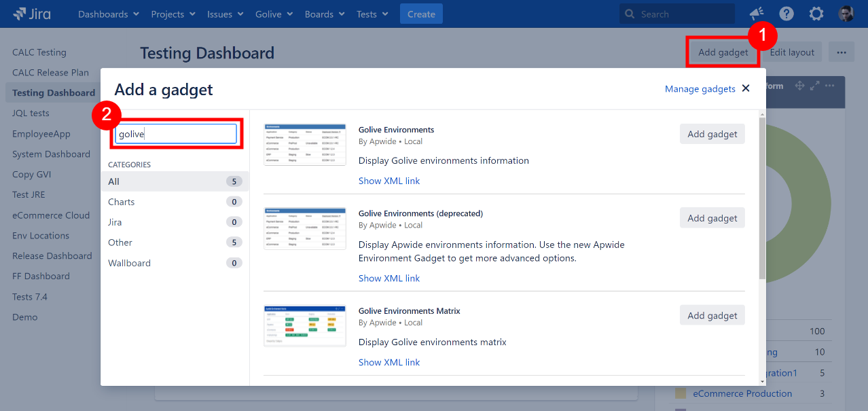Open the user profile avatar
The width and height of the screenshot is (868, 411).
pyautogui.click(x=846, y=14)
